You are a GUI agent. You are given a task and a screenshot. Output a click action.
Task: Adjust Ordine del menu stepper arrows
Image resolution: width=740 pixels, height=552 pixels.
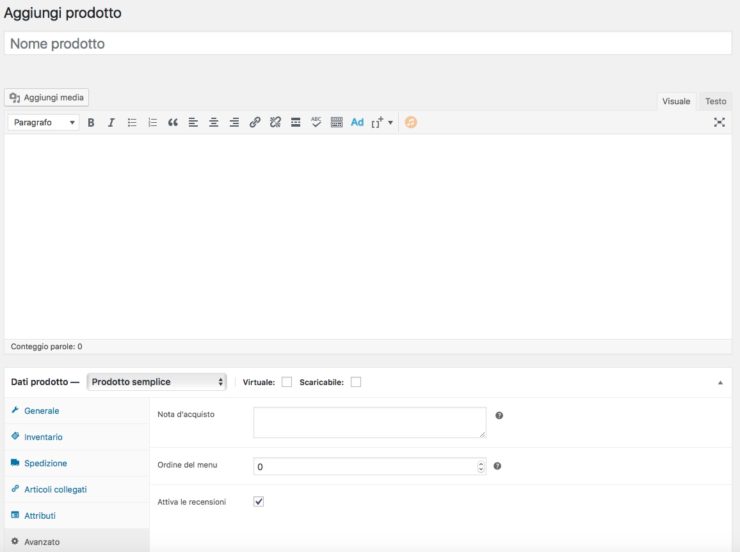point(481,467)
